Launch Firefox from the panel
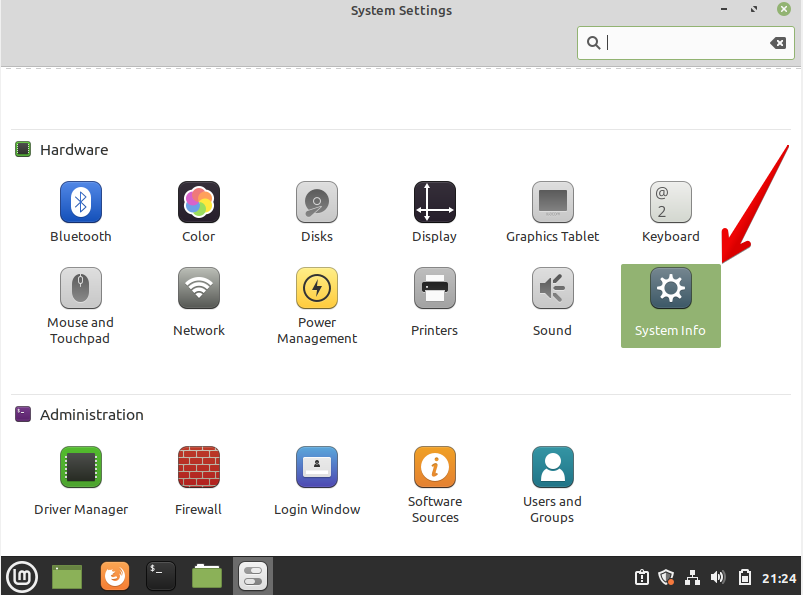The width and height of the screenshot is (803, 595). [115, 577]
